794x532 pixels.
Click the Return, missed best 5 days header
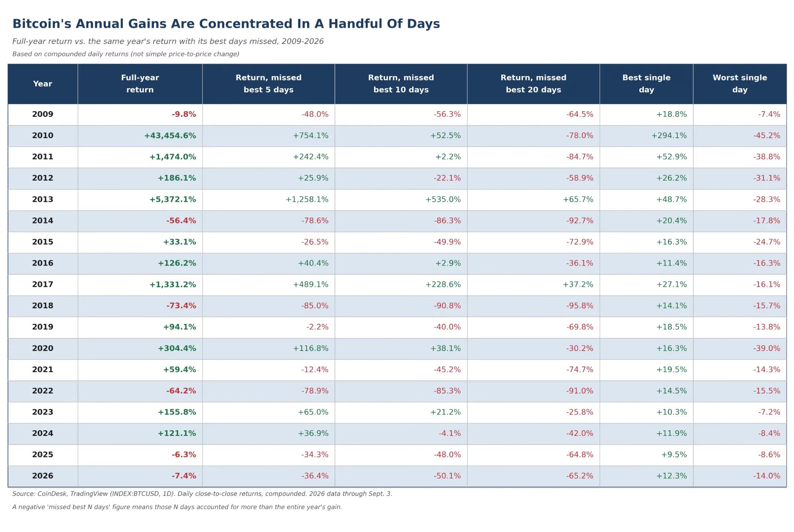(268, 84)
